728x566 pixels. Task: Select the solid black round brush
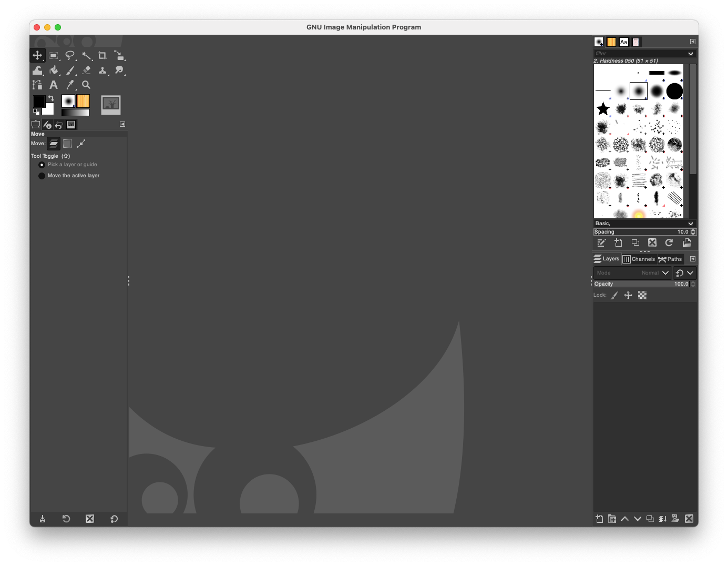(674, 91)
